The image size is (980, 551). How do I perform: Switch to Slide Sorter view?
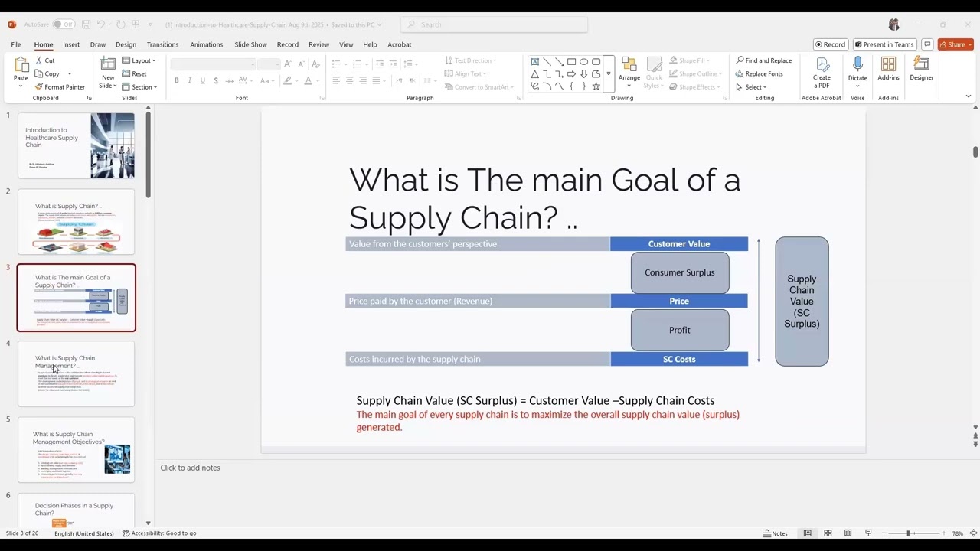[828, 533]
